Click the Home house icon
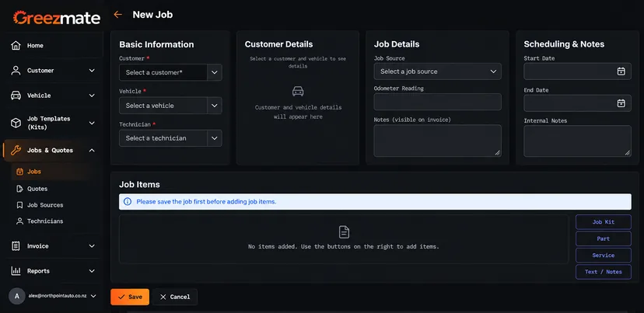Image resolution: width=644 pixels, height=313 pixels. click(x=16, y=46)
